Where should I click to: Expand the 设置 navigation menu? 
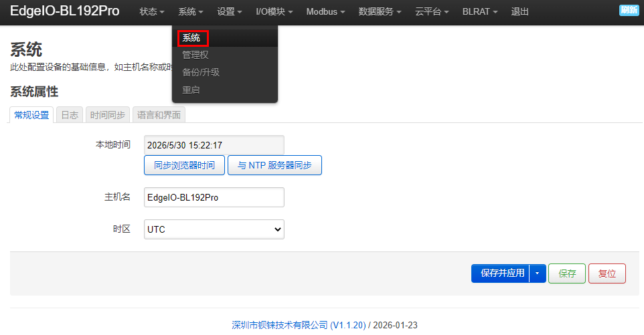pyautogui.click(x=229, y=12)
